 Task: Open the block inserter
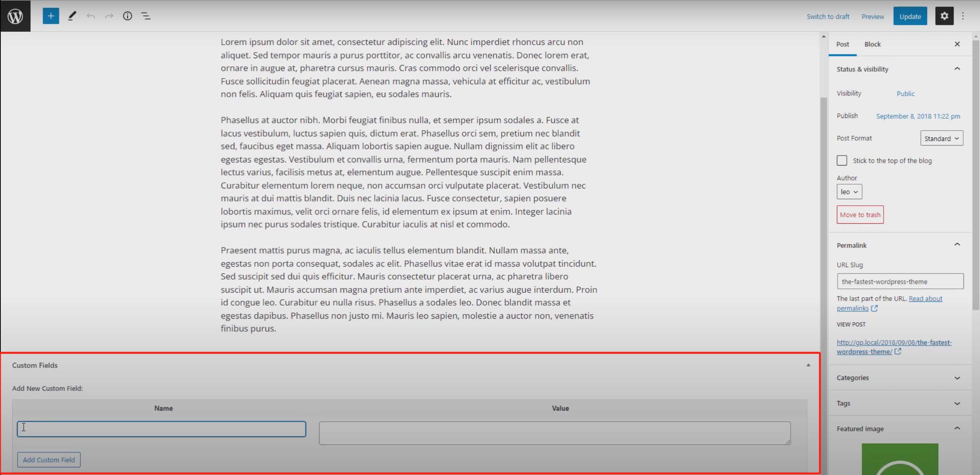click(x=51, y=16)
